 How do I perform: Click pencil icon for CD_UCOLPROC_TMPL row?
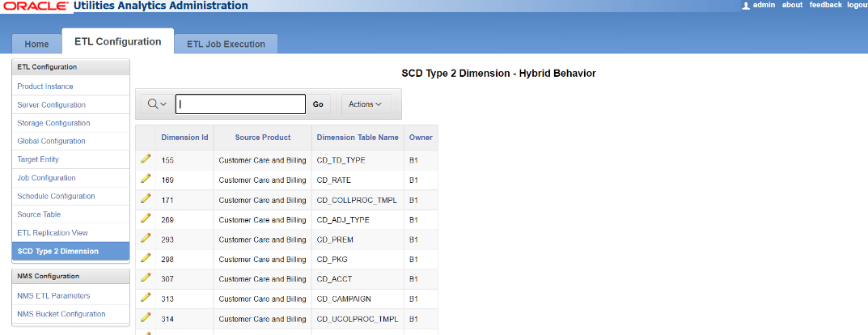pyautogui.click(x=146, y=318)
